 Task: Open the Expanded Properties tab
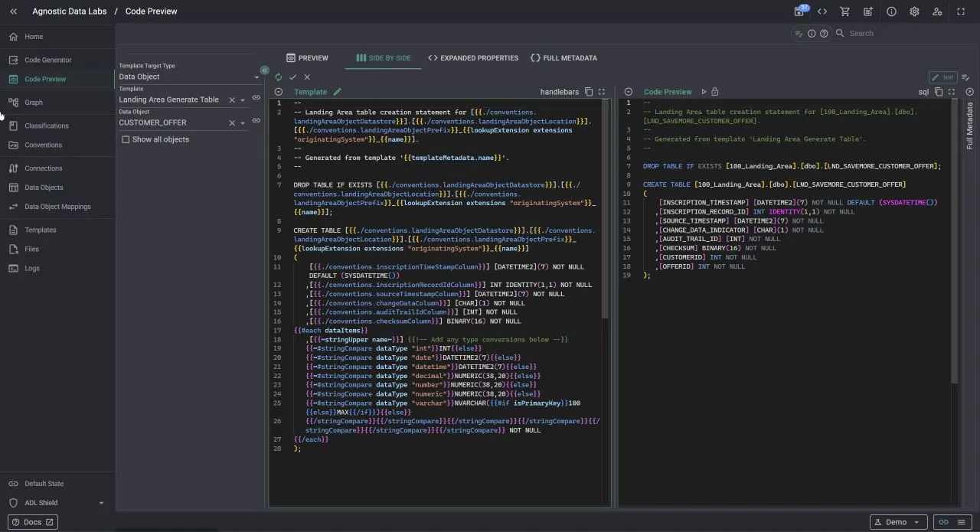(x=472, y=58)
